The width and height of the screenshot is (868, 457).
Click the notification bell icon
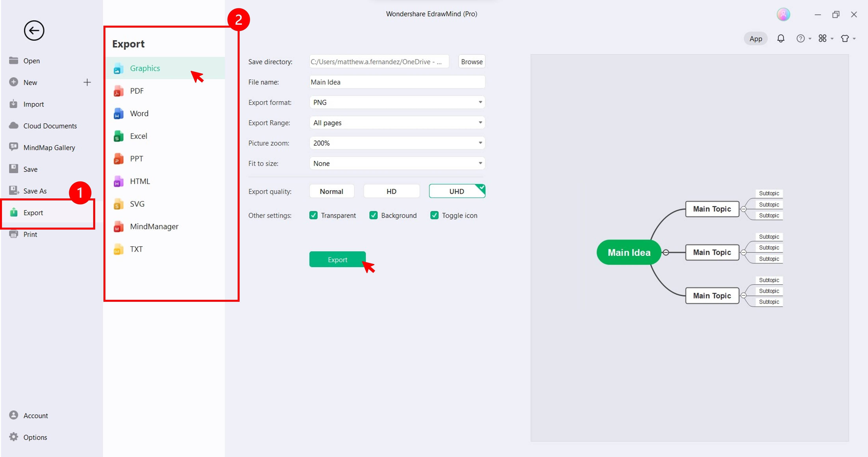pyautogui.click(x=780, y=38)
